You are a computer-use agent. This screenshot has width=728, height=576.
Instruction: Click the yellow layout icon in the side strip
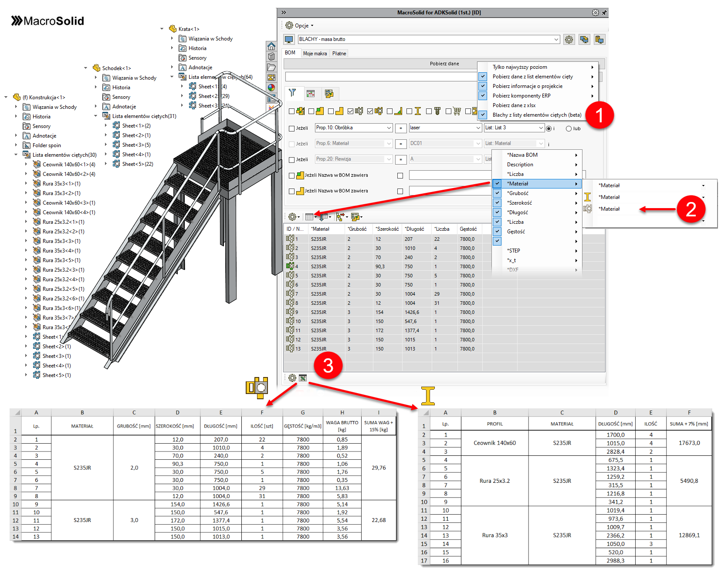[271, 77]
